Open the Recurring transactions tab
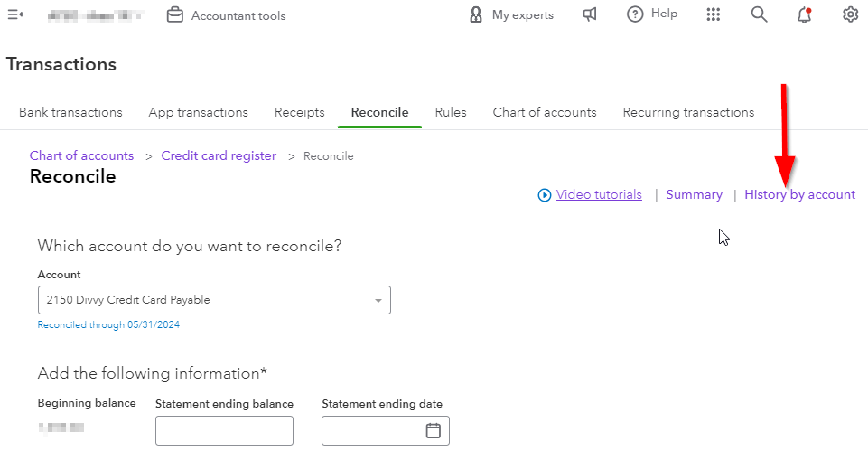This screenshot has height=460, width=868. click(688, 113)
